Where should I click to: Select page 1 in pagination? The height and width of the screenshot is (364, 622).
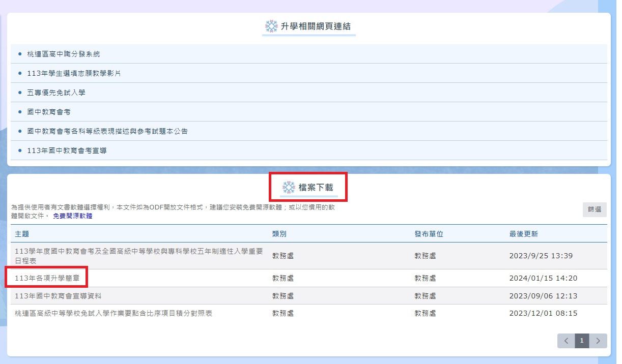tap(582, 341)
